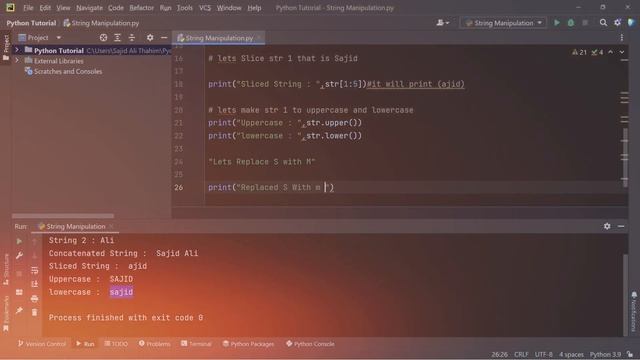Open IDE settings gear in top toolbar
640x360 pixels.
coord(617,23)
